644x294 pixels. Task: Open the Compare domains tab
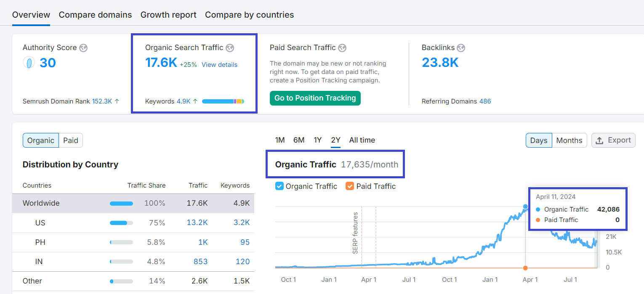click(x=95, y=15)
